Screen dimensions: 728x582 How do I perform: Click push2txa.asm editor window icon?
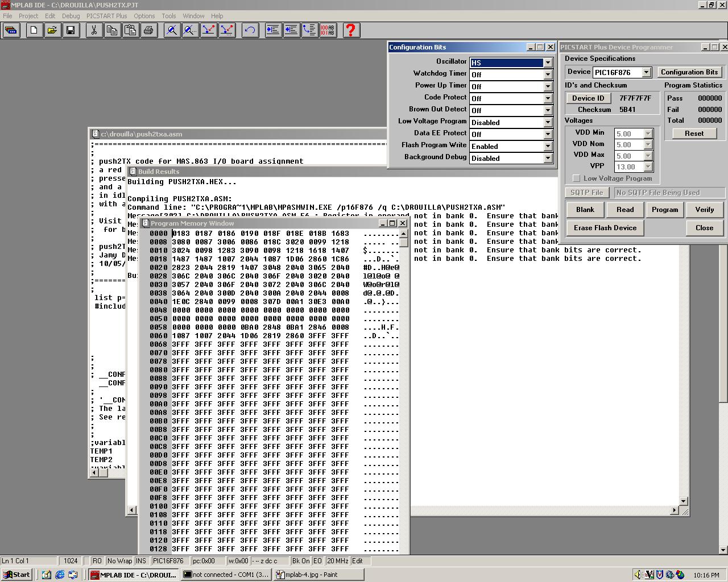(x=95, y=134)
